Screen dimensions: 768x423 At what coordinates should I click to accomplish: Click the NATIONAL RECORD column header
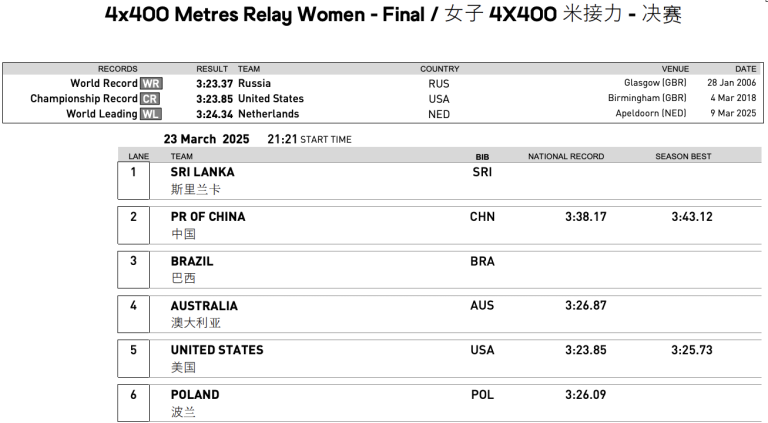point(566,157)
